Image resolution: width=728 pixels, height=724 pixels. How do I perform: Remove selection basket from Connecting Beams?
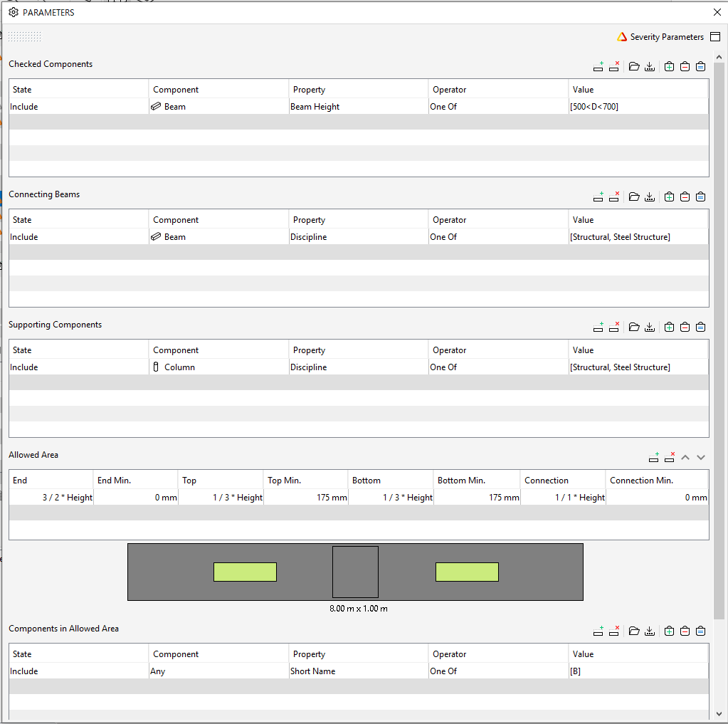click(685, 197)
